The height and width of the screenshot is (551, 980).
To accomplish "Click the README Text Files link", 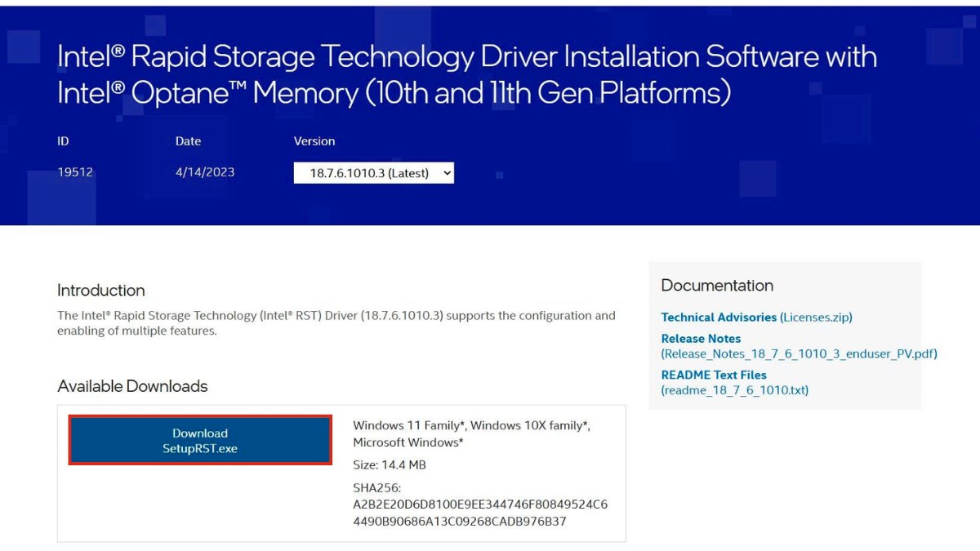I will tap(713, 375).
